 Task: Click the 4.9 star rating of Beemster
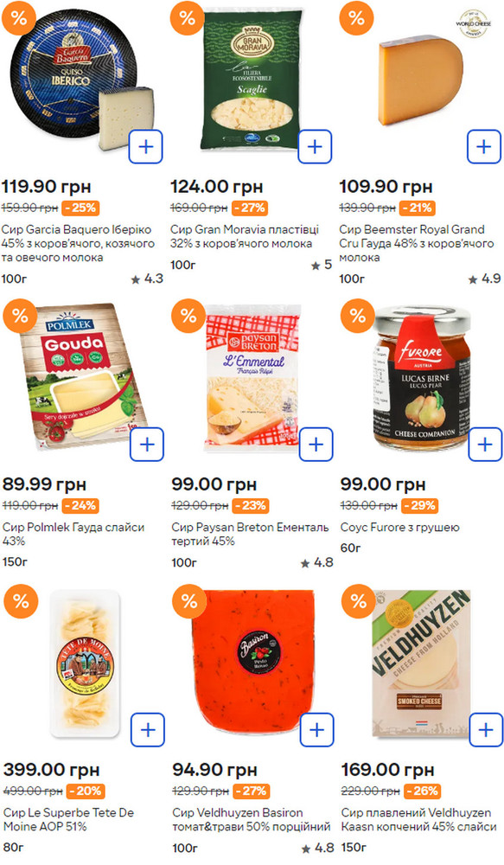[484, 279]
